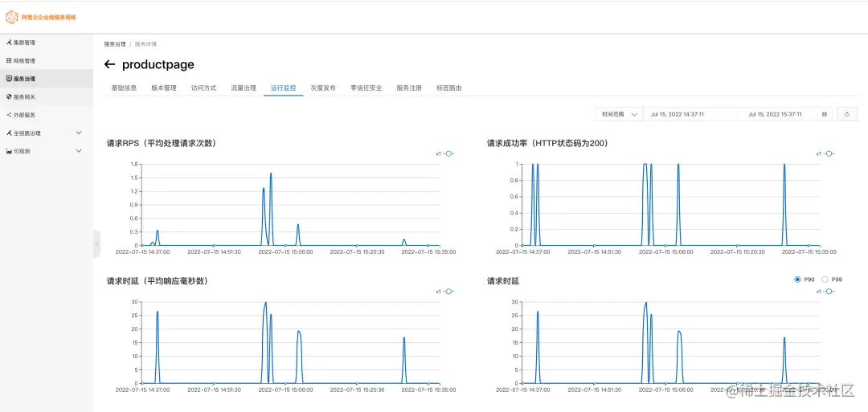Viewport: 868px width, 412px height.
Task: Switch to the 服务注册 tab
Action: click(409, 88)
